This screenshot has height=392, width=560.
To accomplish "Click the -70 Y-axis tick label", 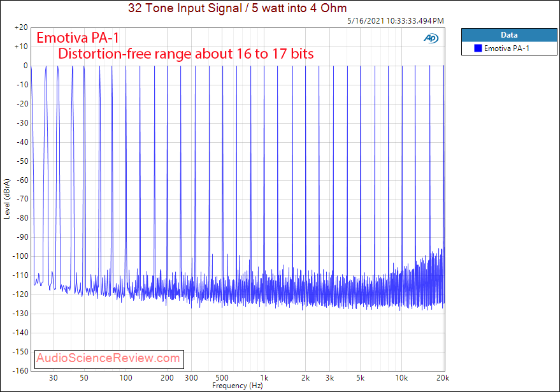I will [x=22, y=199].
